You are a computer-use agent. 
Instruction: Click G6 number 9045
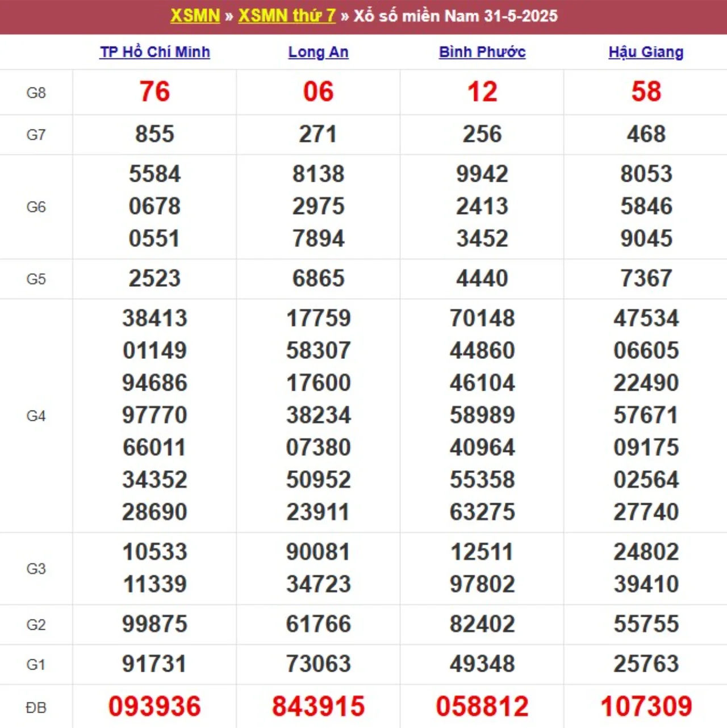646,239
